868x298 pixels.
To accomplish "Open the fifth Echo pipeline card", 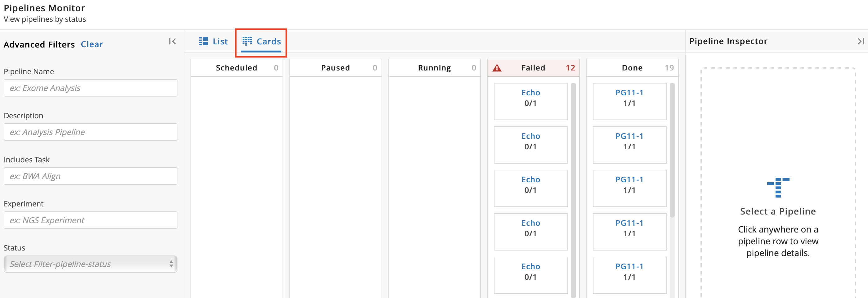I will pyautogui.click(x=531, y=275).
